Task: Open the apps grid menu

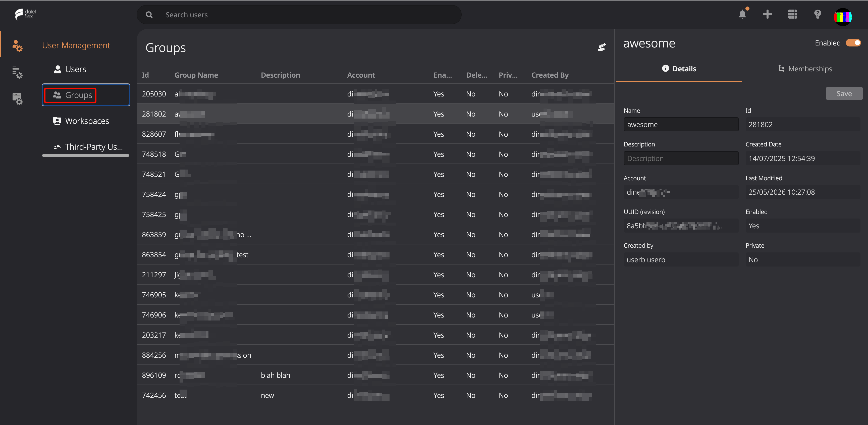Action: [792, 14]
